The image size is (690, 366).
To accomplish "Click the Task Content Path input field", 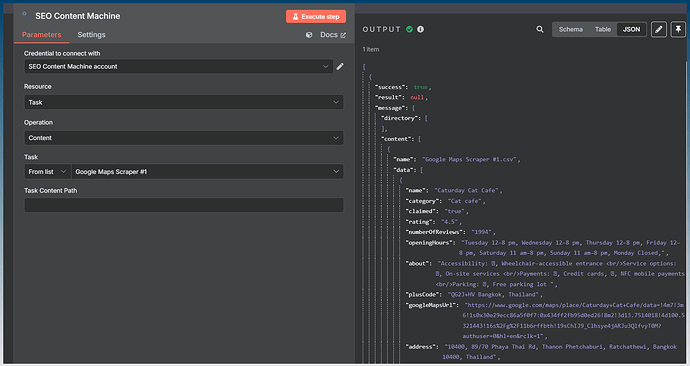I will click(184, 205).
